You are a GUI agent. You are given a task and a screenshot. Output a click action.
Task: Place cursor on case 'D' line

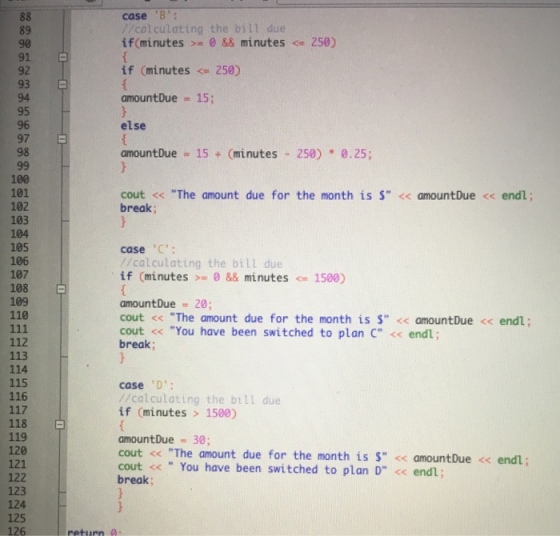(146, 385)
